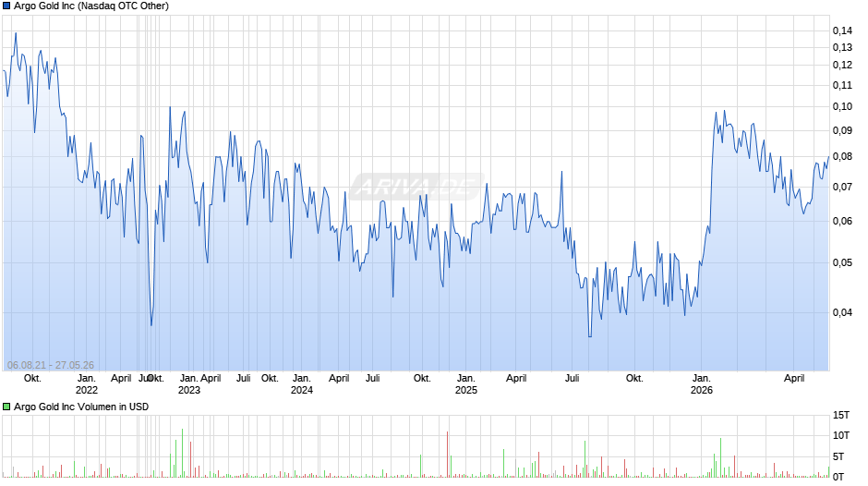Image resolution: width=868 pixels, height=486 pixels.
Task: Click the 0,06 price axis label
Action: click(x=842, y=222)
